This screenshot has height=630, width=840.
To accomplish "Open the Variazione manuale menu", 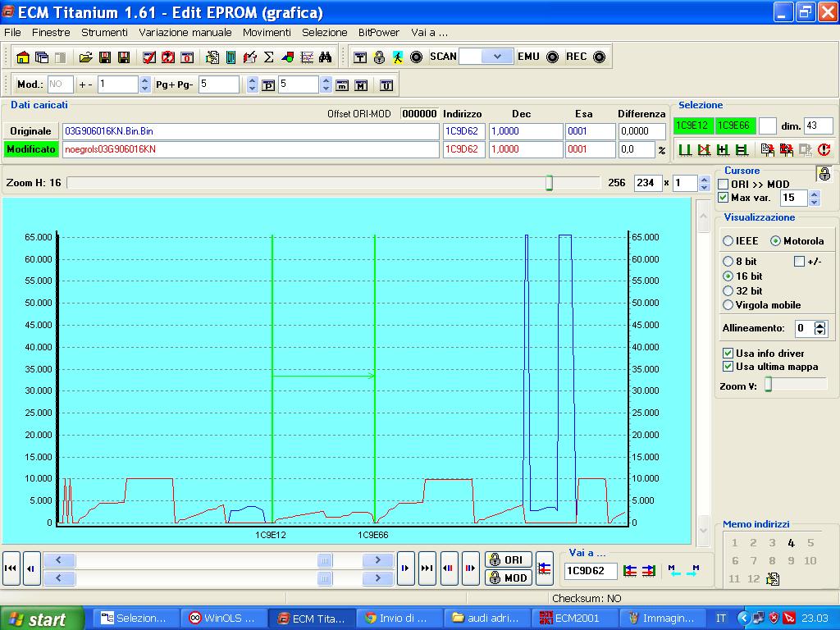I will click(185, 33).
